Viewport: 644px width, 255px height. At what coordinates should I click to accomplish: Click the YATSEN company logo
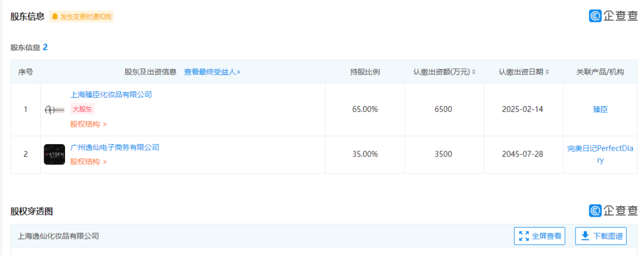click(x=54, y=154)
